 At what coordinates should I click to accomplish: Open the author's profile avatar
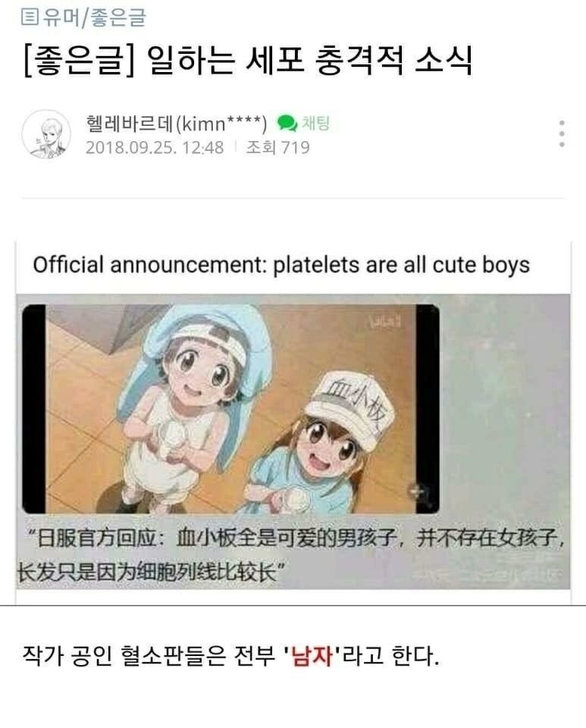(x=46, y=134)
